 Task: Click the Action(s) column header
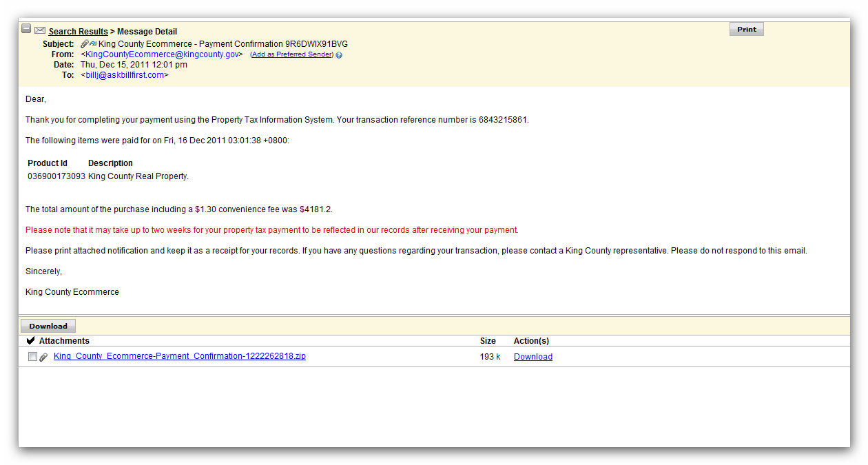pos(531,341)
